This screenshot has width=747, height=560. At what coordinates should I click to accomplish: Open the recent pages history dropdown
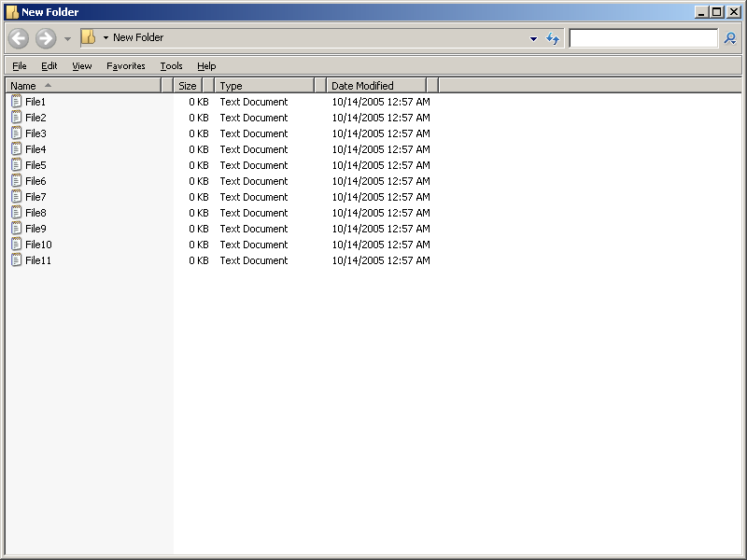tap(67, 38)
